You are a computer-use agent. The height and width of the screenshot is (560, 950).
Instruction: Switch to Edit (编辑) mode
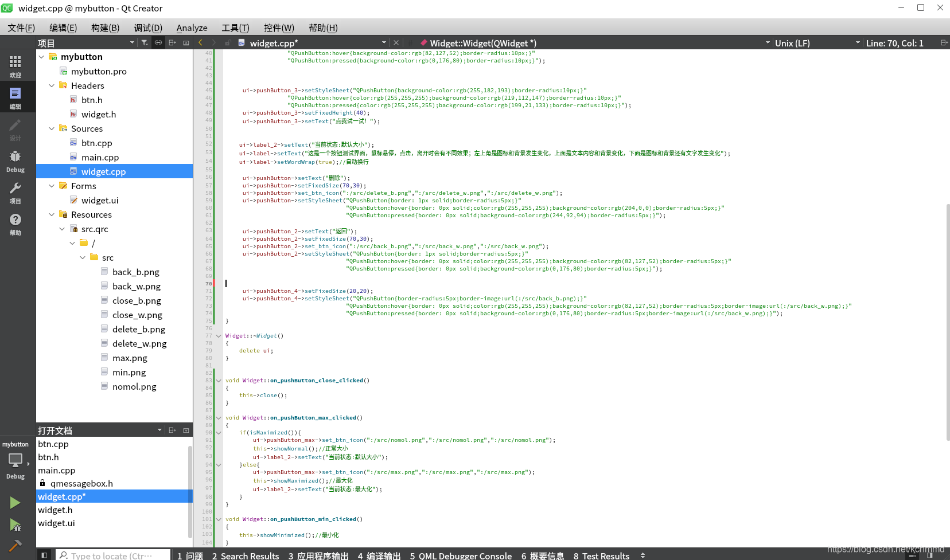pos(15,97)
